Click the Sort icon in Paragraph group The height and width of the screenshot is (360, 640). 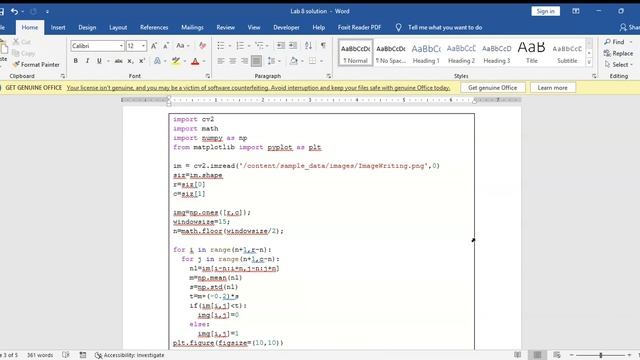308,46
